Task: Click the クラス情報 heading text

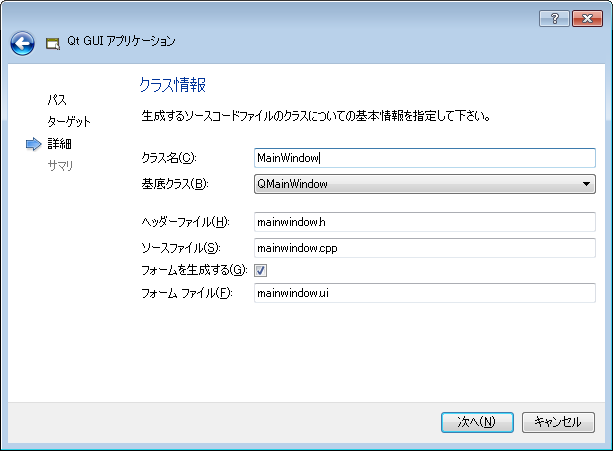Action: 172,85
